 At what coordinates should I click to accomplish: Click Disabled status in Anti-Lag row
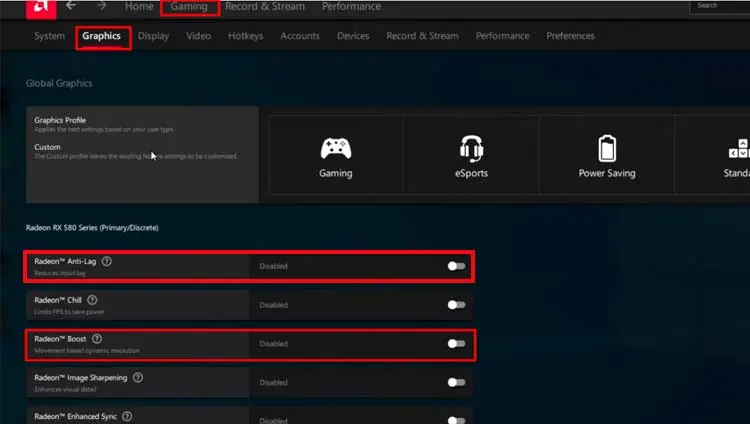click(274, 266)
